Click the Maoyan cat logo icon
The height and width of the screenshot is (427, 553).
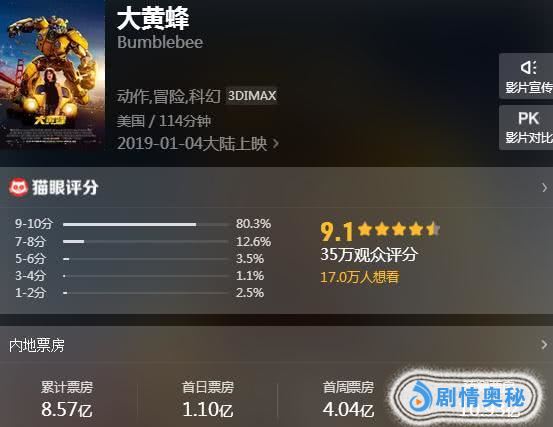[x=18, y=187]
